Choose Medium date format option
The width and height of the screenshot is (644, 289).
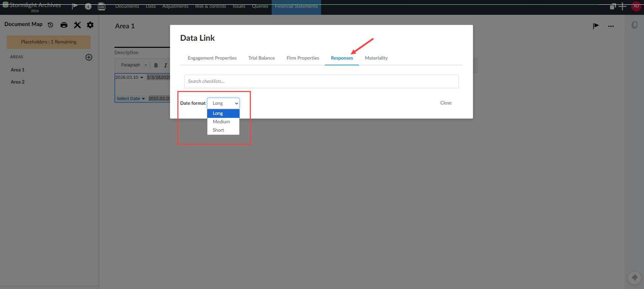(x=223, y=122)
